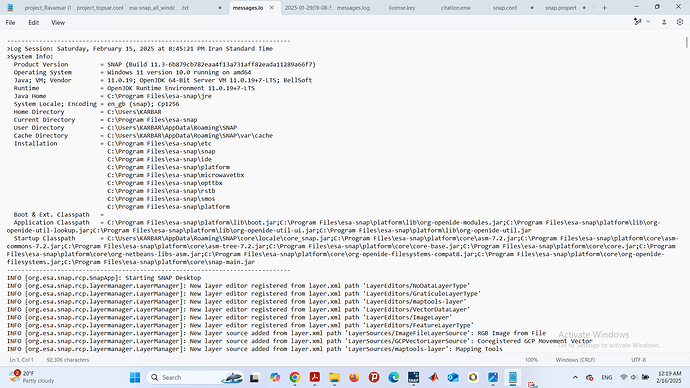Image resolution: width=690 pixels, height=388 pixels.
Task: Open the colorful ring app in taskbar
Action: point(473,377)
